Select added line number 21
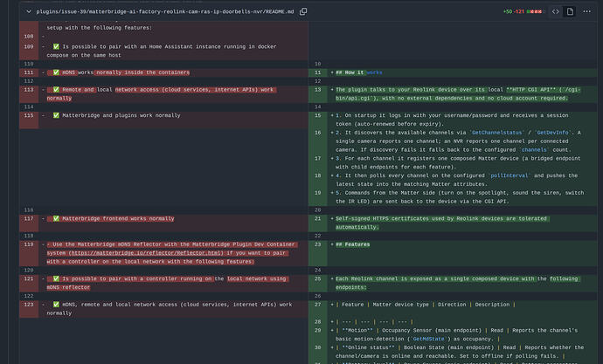Viewport: 603px width, 364px height. [317, 219]
